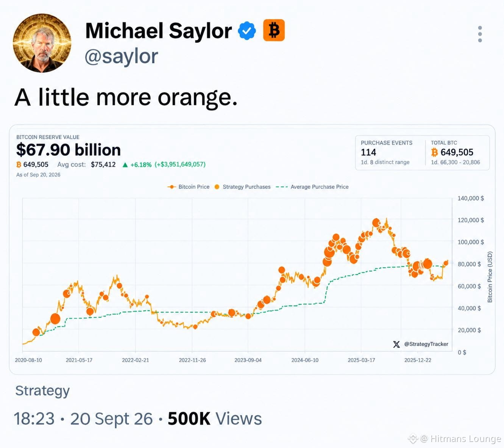Click the orange Bitcoin affiliation badge
Screen dimensions: 504x448
click(274, 30)
